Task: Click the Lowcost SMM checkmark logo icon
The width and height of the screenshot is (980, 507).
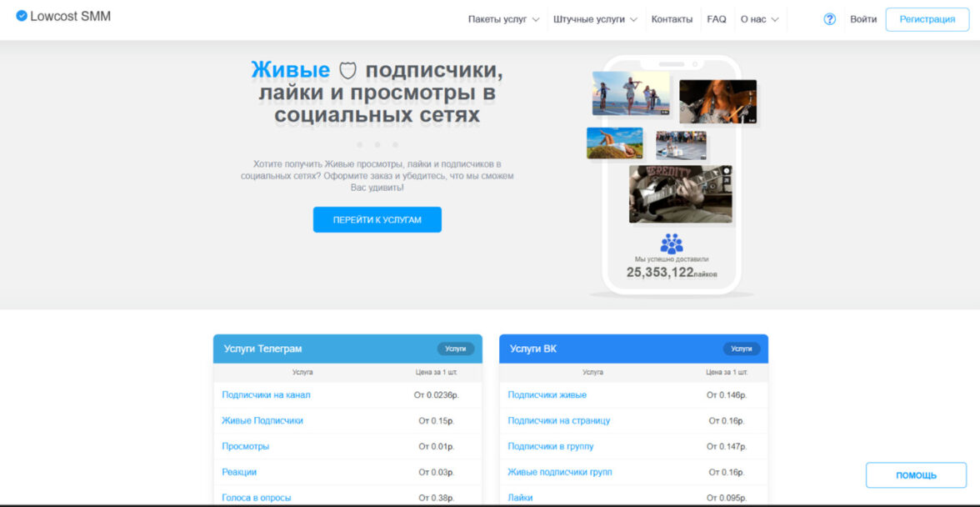Action: click(x=22, y=16)
